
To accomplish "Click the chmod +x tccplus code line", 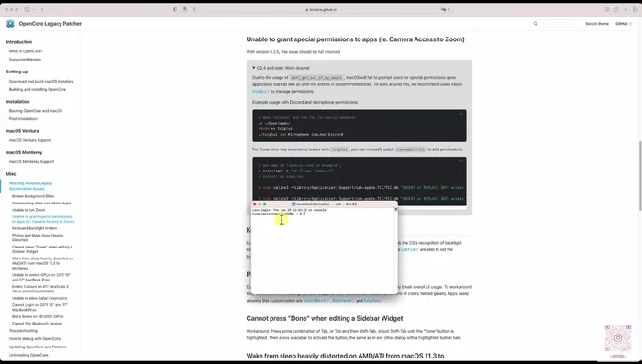I will (275, 129).
